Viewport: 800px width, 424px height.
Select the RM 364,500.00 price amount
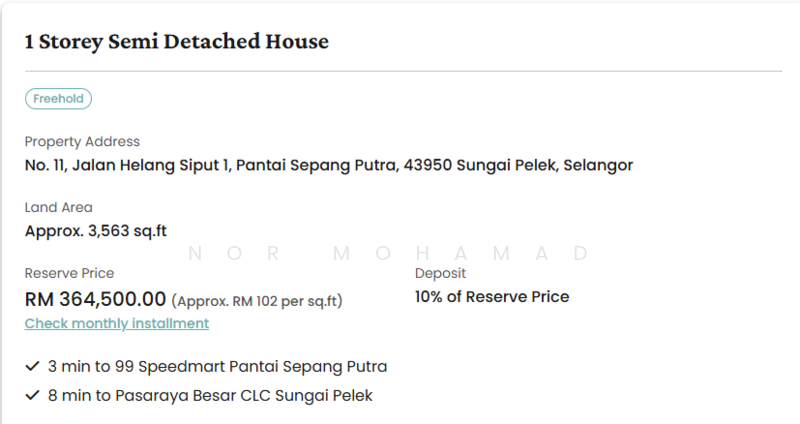[95, 298]
